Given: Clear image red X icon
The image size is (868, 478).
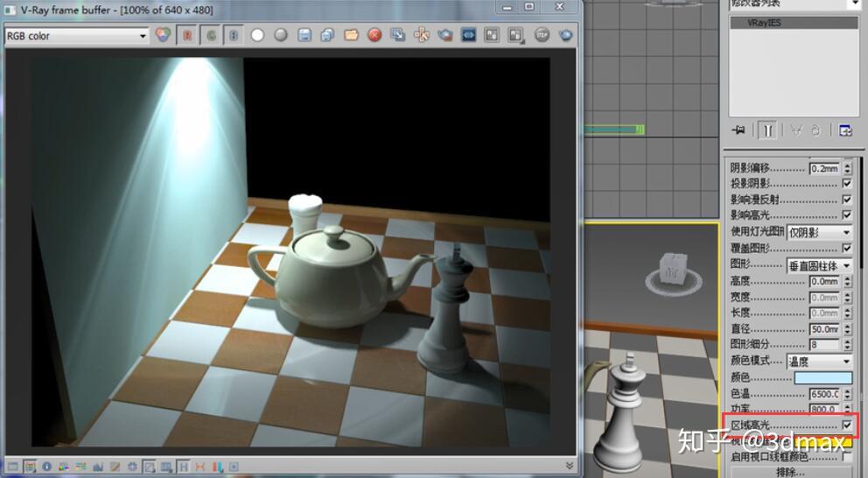Looking at the screenshot, I should [374, 35].
